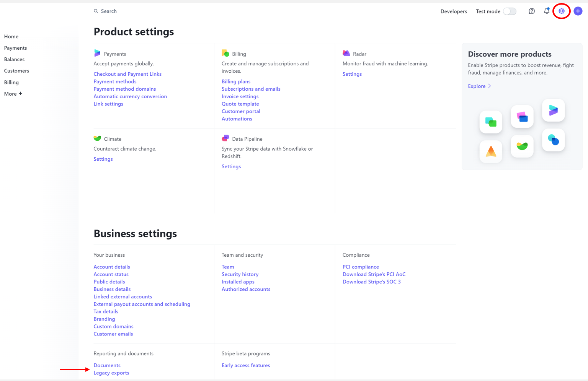The image size is (588, 381).
Task: Select the pink and blue cards product tile
Action: coord(522,116)
